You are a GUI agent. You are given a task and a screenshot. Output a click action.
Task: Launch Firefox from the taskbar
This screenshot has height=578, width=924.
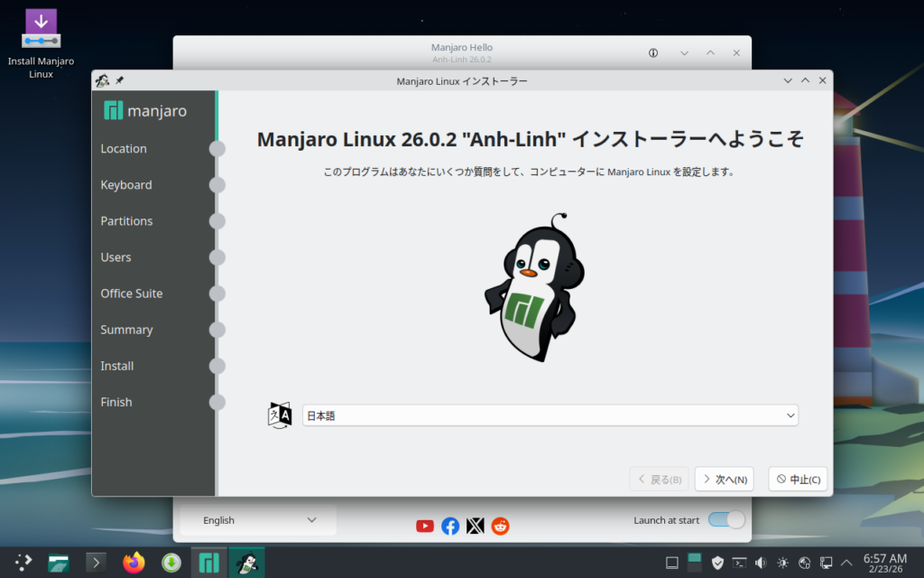[134, 563]
